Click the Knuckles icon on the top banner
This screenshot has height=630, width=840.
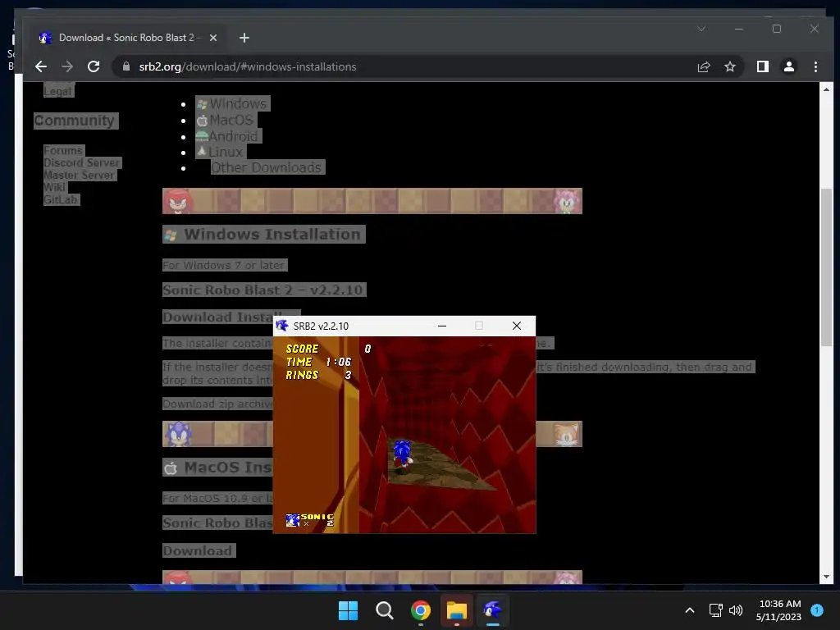178,201
